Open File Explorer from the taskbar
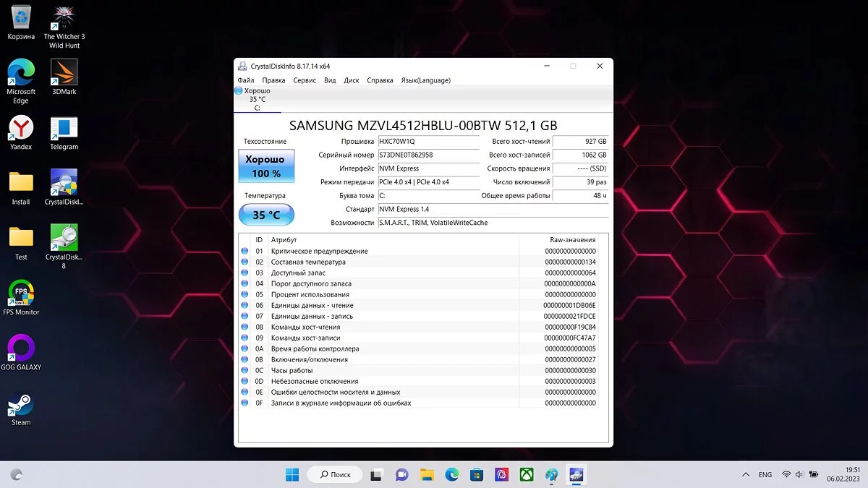The width and height of the screenshot is (868, 488). (x=427, y=474)
